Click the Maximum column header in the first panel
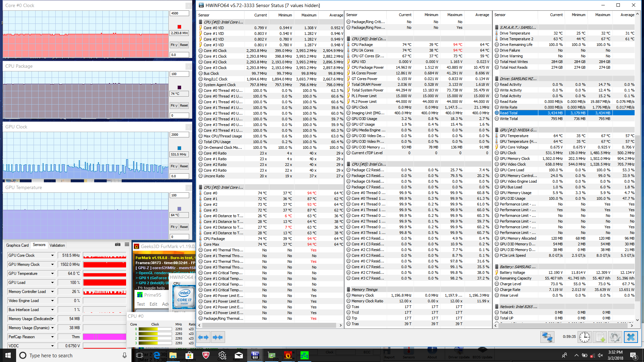 [309, 15]
